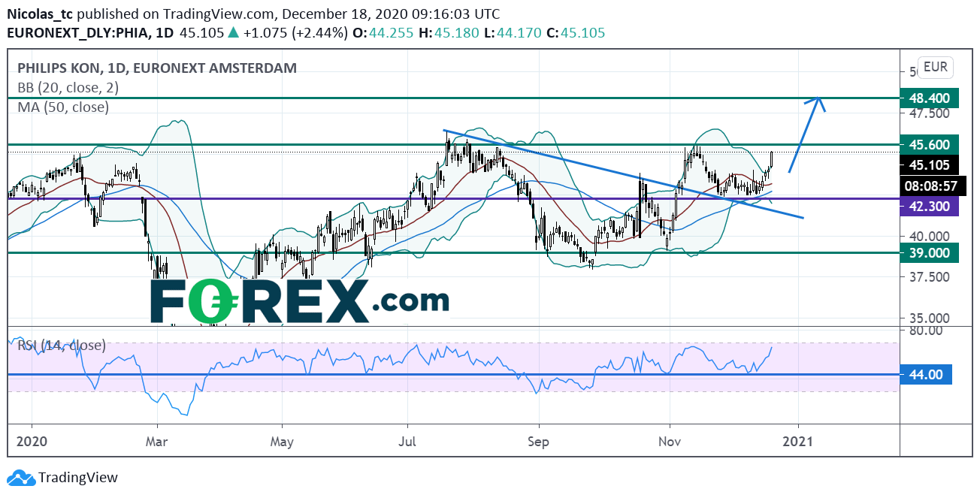Select the MA (50, close) indicator label
This screenshot has height=498, width=980.
63,107
